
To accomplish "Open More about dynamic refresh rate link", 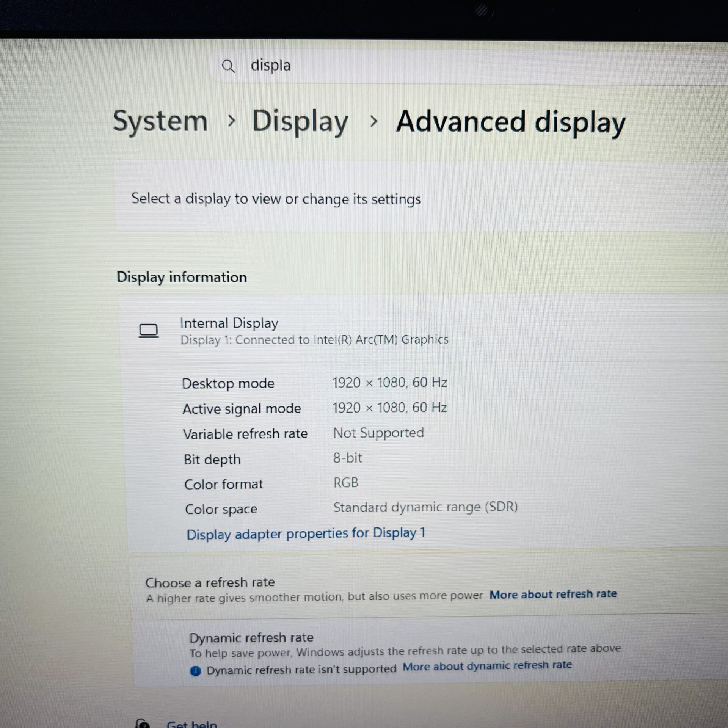I will (x=487, y=665).
